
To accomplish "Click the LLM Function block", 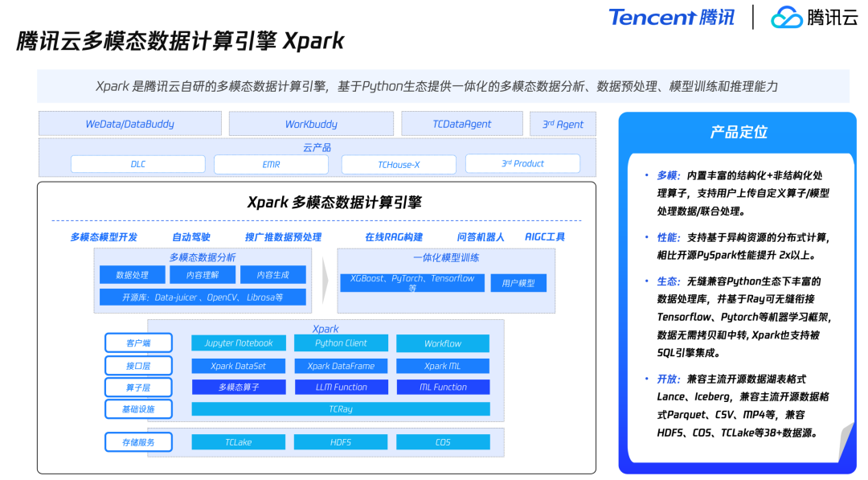I will 341,387.
